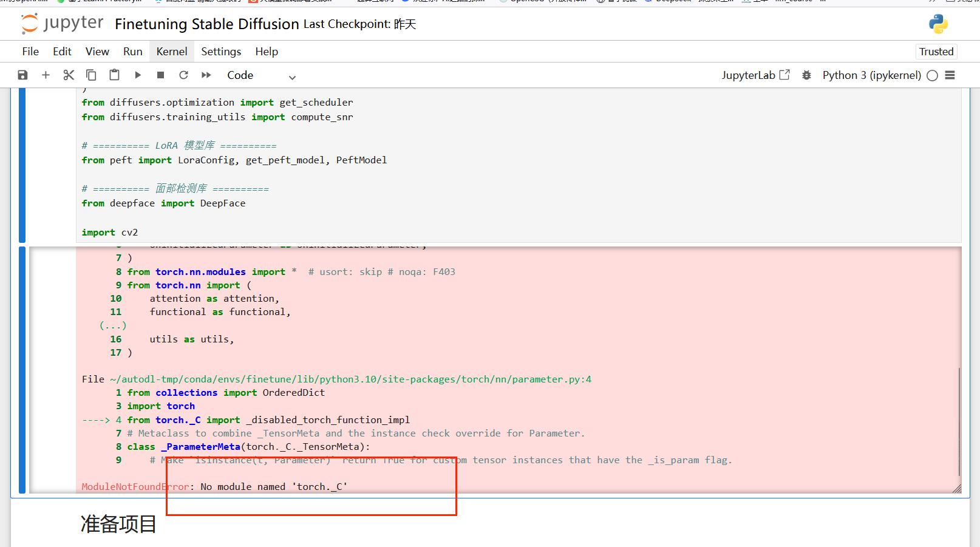Save the notebook with the floppy disk icon
This screenshot has height=547, width=980.
[x=22, y=75]
